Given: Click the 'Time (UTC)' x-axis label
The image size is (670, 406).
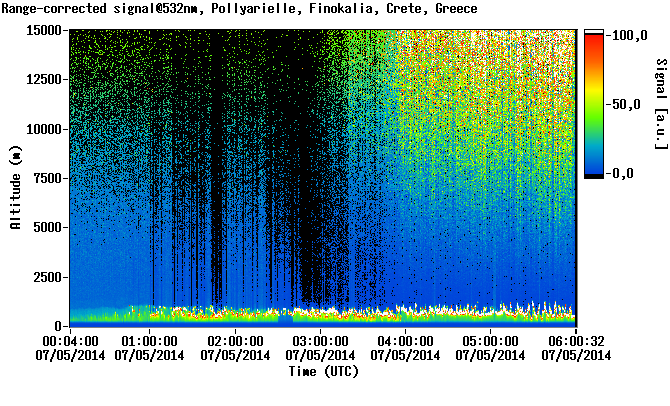Looking at the screenshot, I should (323, 371).
